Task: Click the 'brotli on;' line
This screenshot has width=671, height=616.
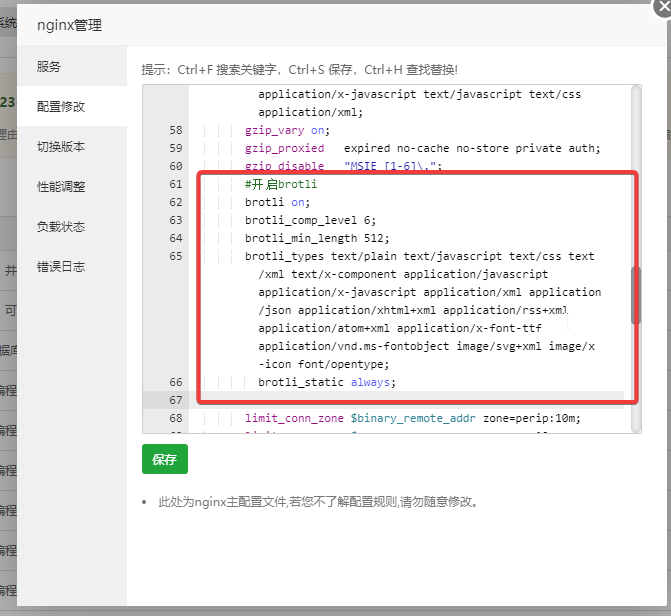Action: [278, 202]
